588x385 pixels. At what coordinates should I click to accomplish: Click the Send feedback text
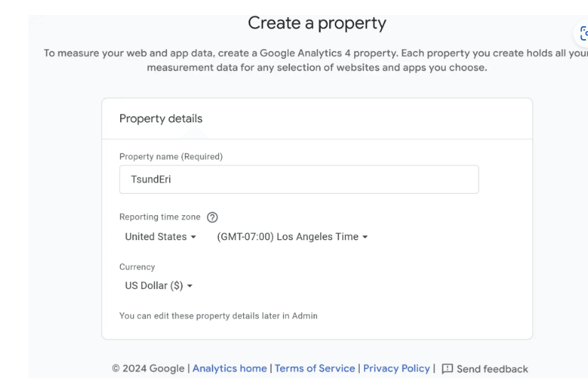[492, 369]
